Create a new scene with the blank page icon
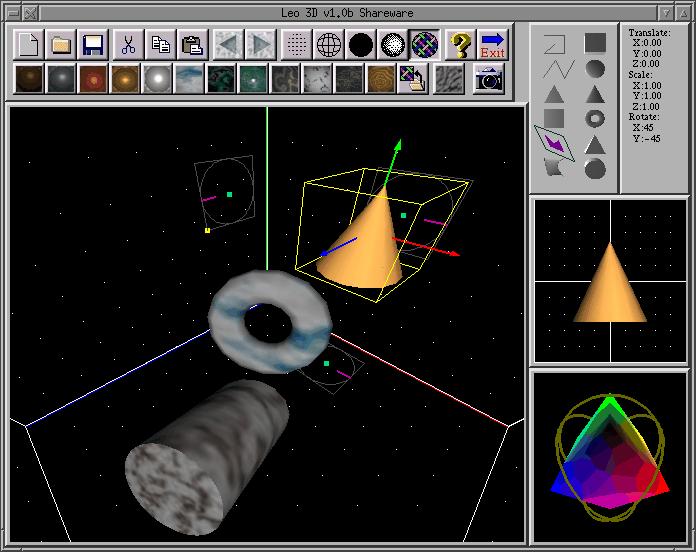 [x=29, y=44]
